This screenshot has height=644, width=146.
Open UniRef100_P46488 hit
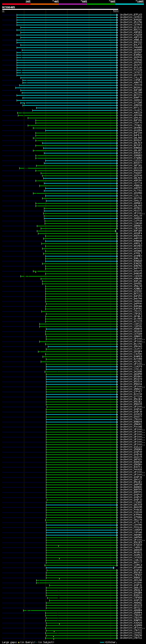tap(131, 47)
